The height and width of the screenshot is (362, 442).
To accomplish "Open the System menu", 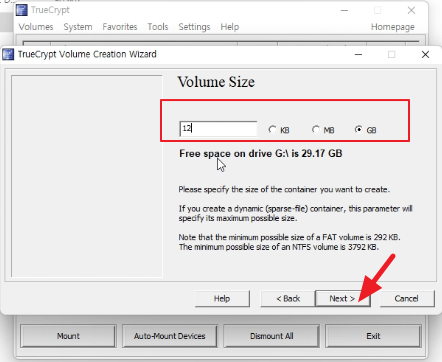I will pos(78,27).
